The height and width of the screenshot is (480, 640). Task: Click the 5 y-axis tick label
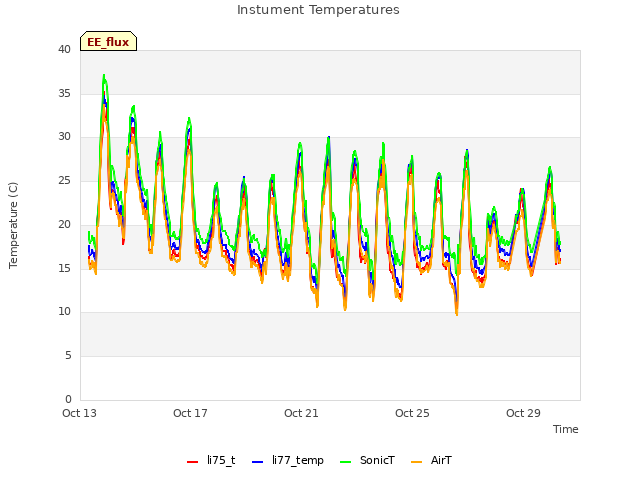point(68,356)
